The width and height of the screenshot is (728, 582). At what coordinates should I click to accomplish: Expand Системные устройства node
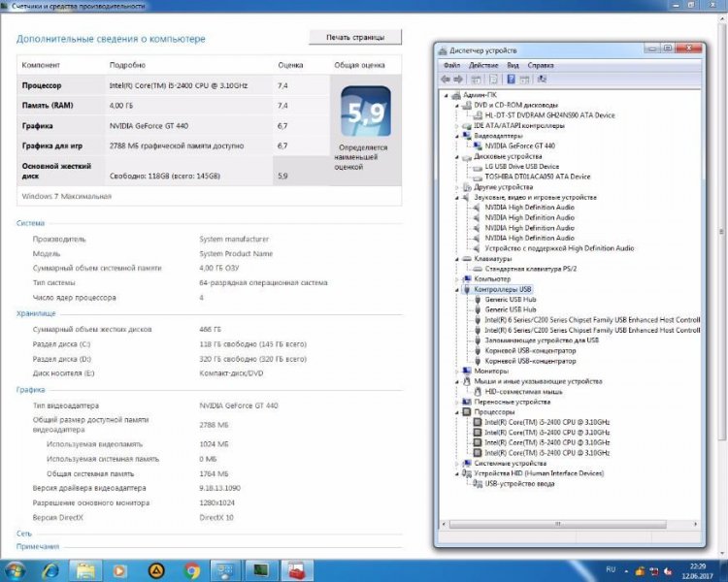click(x=457, y=464)
